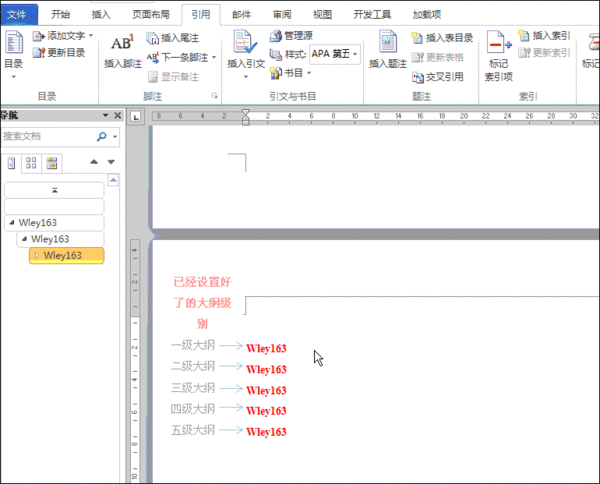
Task: Switch to the 插入 insert tab
Action: [101, 15]
